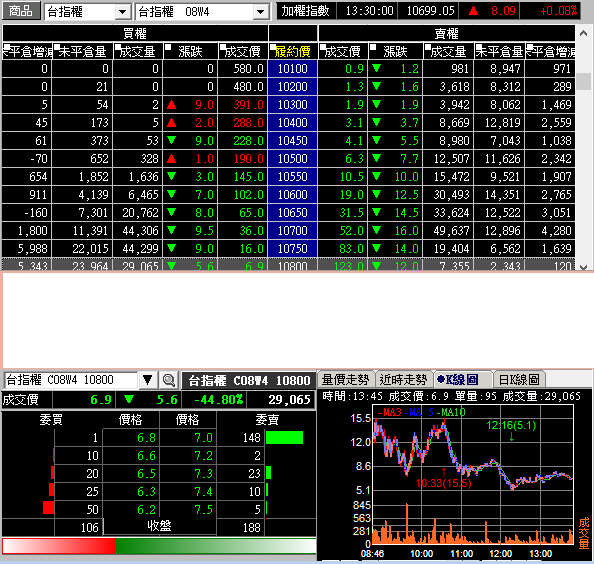Select the 10300 strike price cell
Viewport: 594px width, 564px height.
pyautogui.click(x=292, y=105)
